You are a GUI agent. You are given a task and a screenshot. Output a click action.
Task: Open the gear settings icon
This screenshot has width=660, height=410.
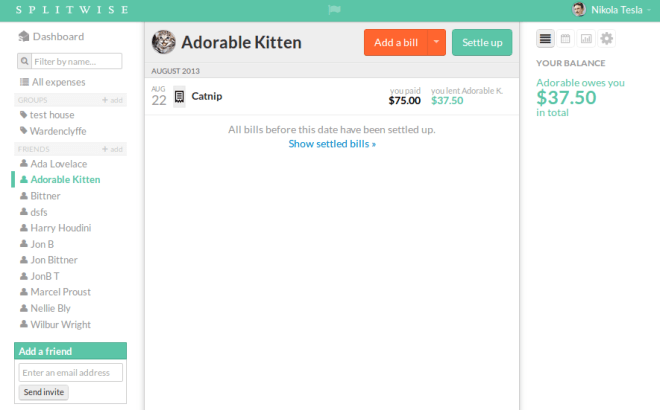606,39
